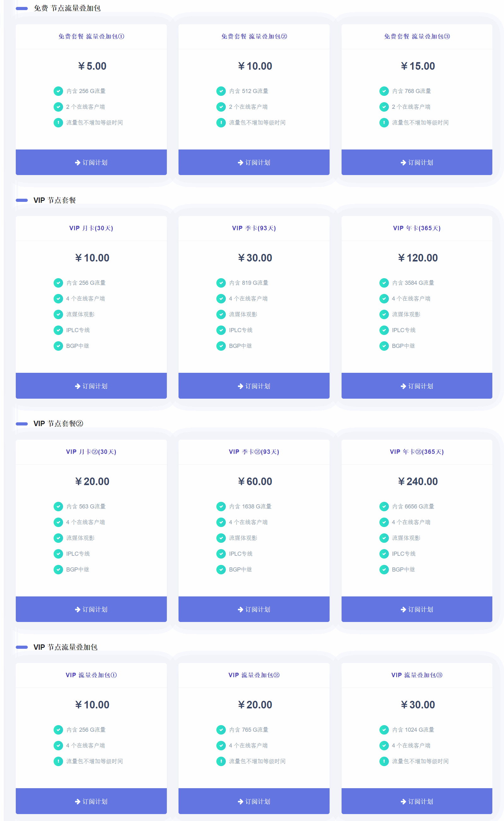Subscribe to the ¥10.00 免费套餐 流量叠加包② plan
The height and width of the screenshot is (821, 504).
(254, 162)
